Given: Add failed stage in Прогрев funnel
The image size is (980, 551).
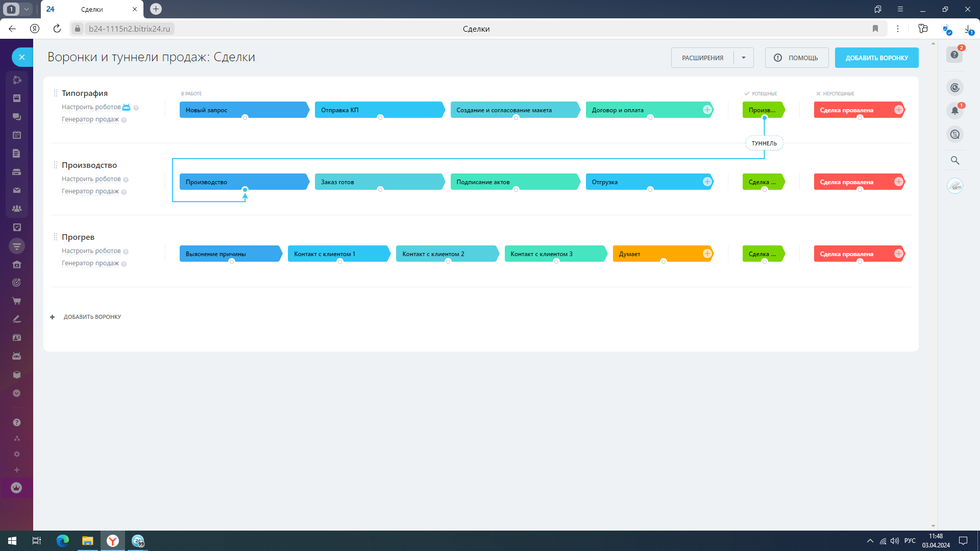Looking at the screenshot, I should pyautogui.click(x=898, y=254).
